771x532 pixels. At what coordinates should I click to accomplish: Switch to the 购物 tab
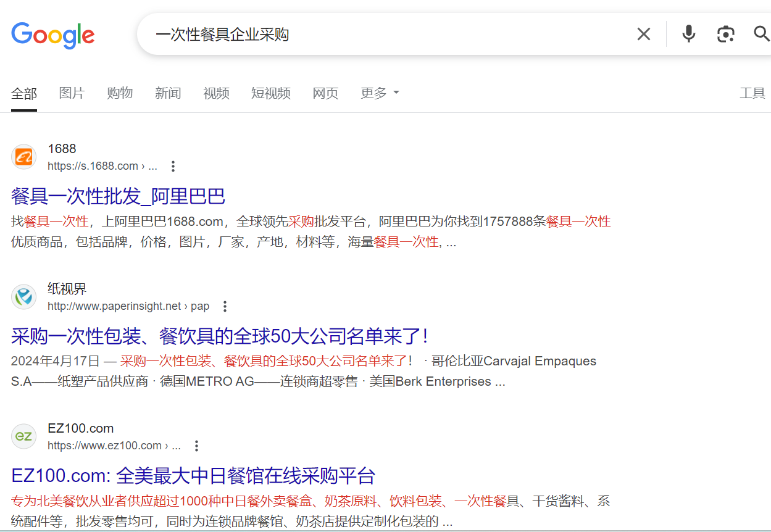[120, 93]
